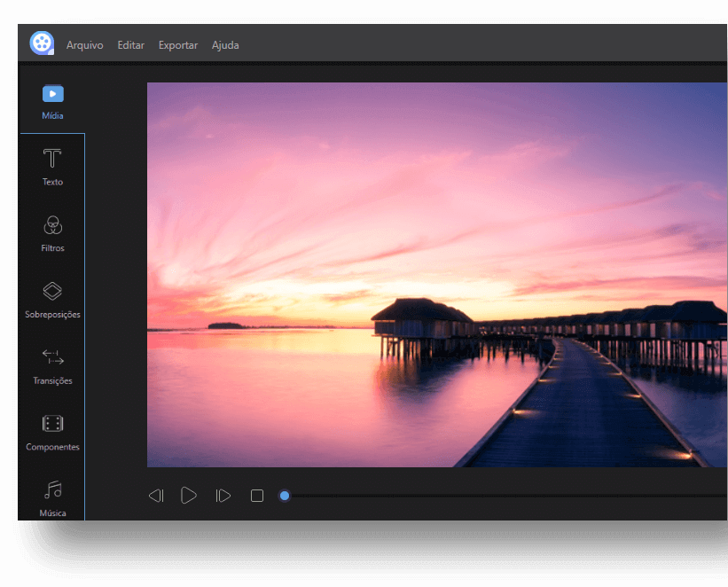The image size is (728, 587).
Task: Step forward one frame in the preview
Action: click(x=222, y=496)
